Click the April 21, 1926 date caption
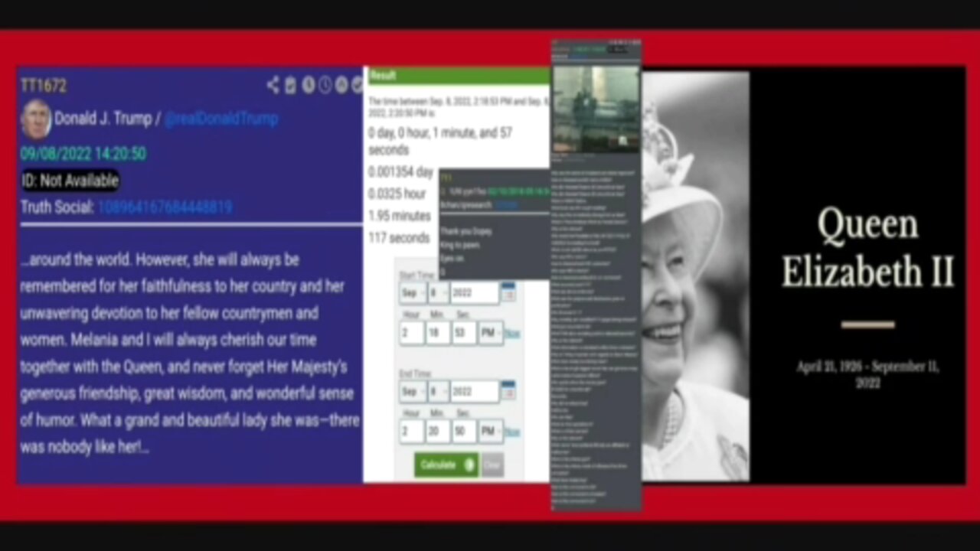Screen dimensions: 980x551 tap(867, 374)
